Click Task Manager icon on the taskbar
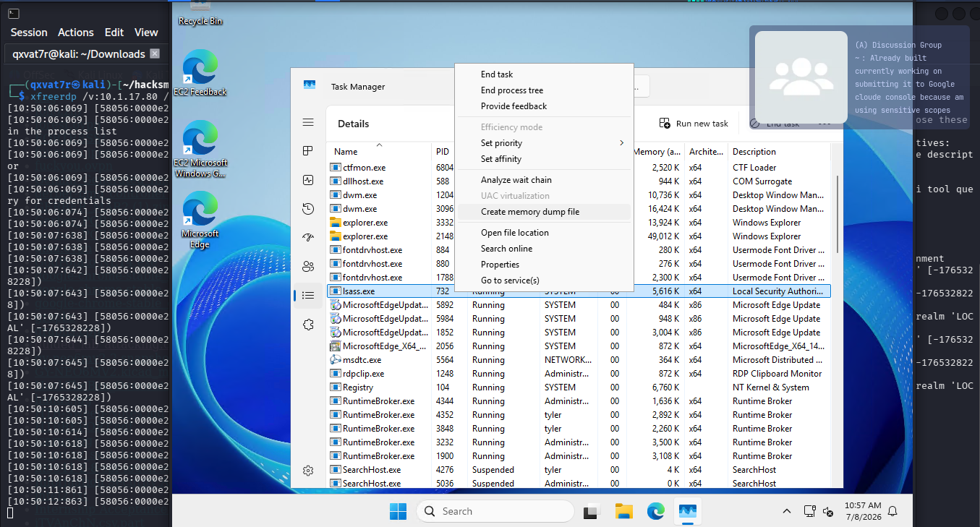Image resolution: width=980 pixels, height=527 pixels. tap(687, 511)
